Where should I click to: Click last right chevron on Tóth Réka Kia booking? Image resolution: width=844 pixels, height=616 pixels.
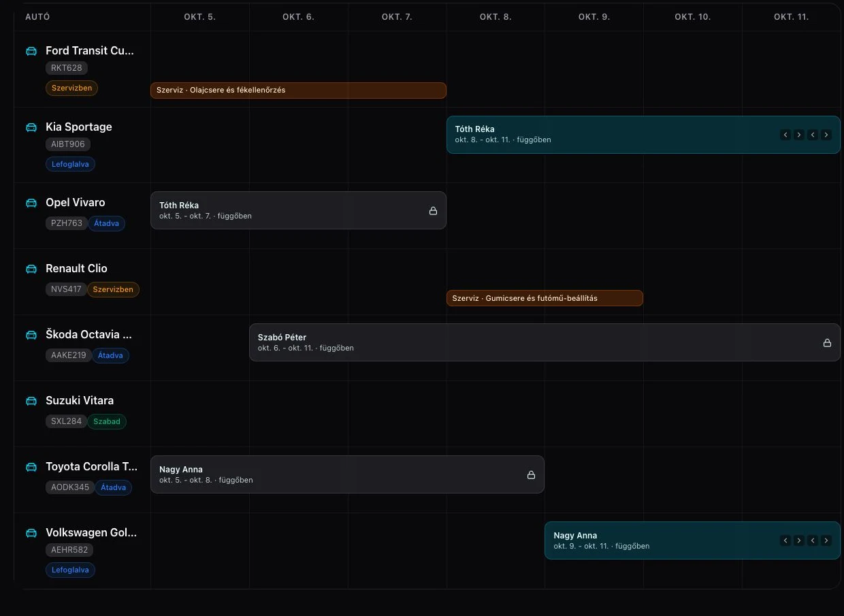[826, 135]
